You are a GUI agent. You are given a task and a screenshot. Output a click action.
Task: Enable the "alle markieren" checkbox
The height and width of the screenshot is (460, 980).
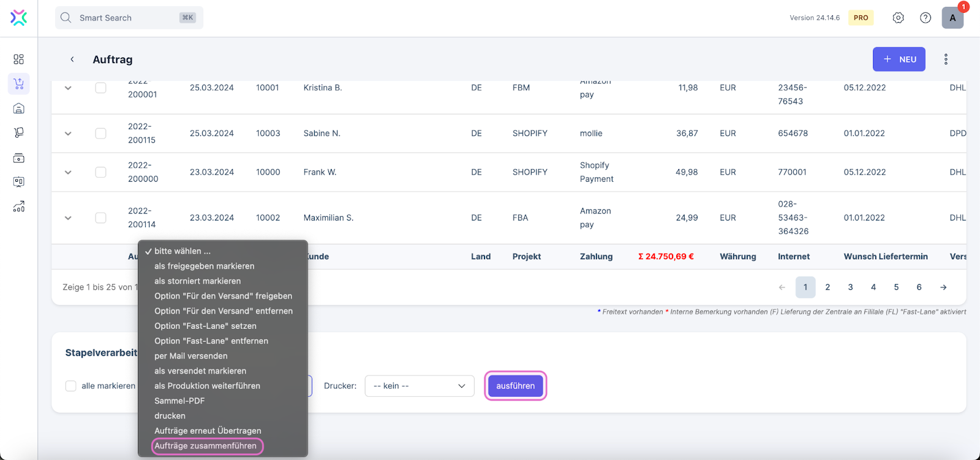[x=71, y=386]
